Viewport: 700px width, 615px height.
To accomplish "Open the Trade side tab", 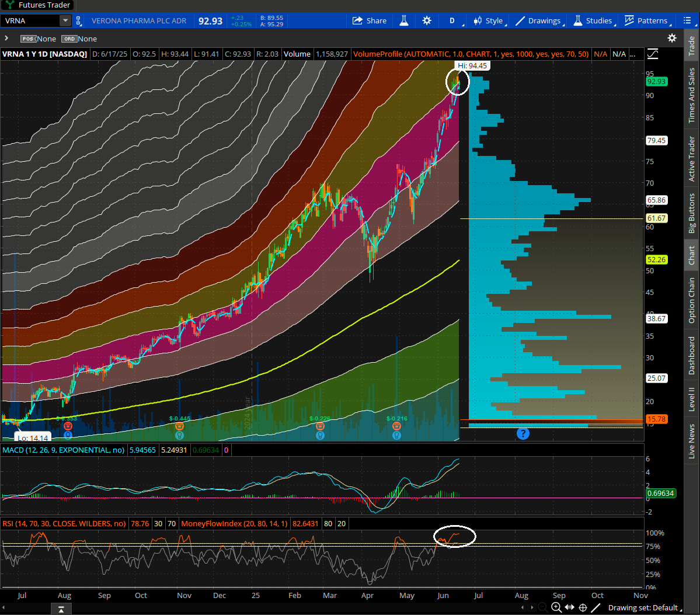I will point(691,46).
